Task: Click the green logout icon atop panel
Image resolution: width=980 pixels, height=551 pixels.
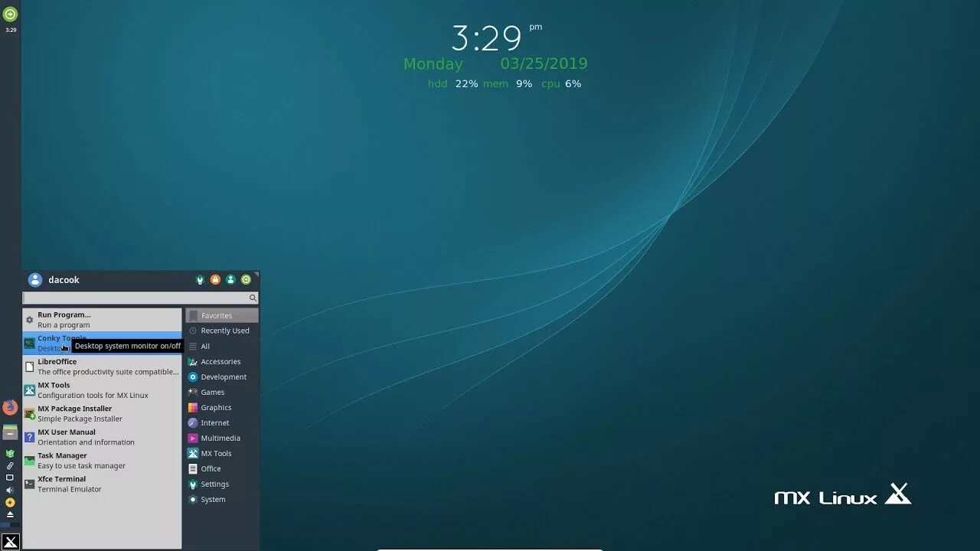Action: (10, 14)
